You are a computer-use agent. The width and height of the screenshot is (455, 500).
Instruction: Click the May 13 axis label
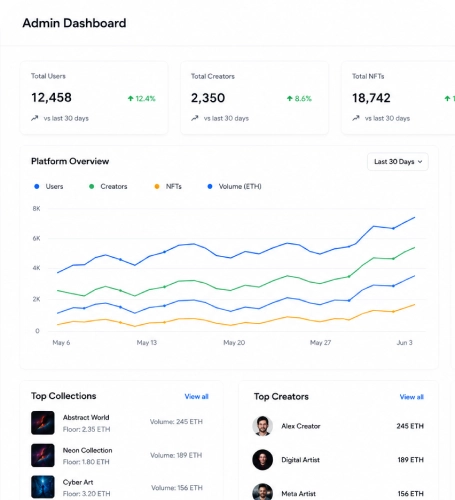point(147,343)
